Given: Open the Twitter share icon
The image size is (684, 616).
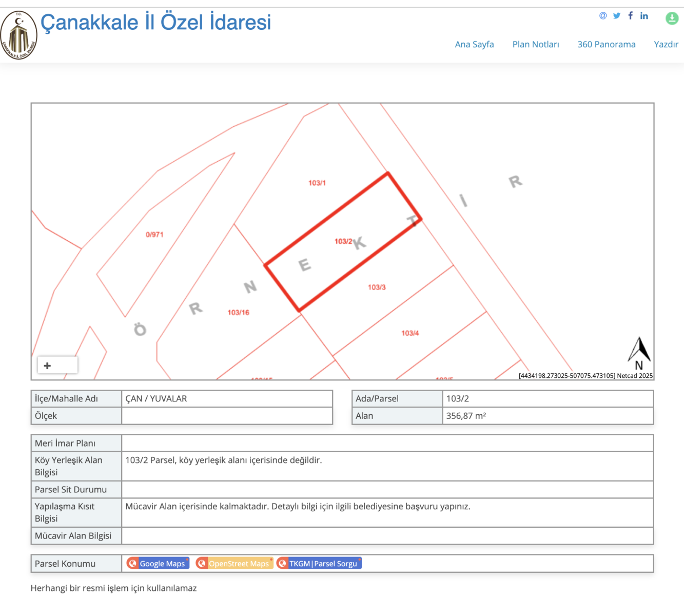Looking at the screenshot, I should pyautogui.click(x=617, y=16).
